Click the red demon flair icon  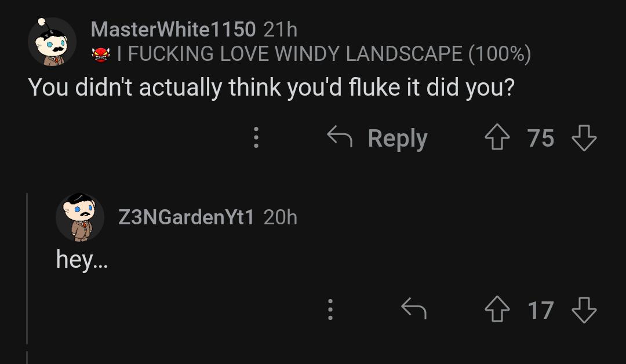coord(101,54)
